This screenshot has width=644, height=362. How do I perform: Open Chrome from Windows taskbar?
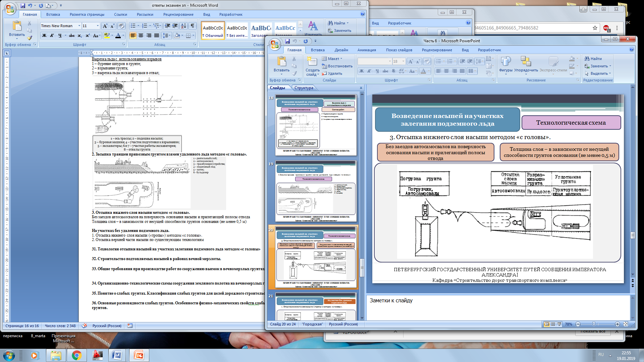point(76,355)
